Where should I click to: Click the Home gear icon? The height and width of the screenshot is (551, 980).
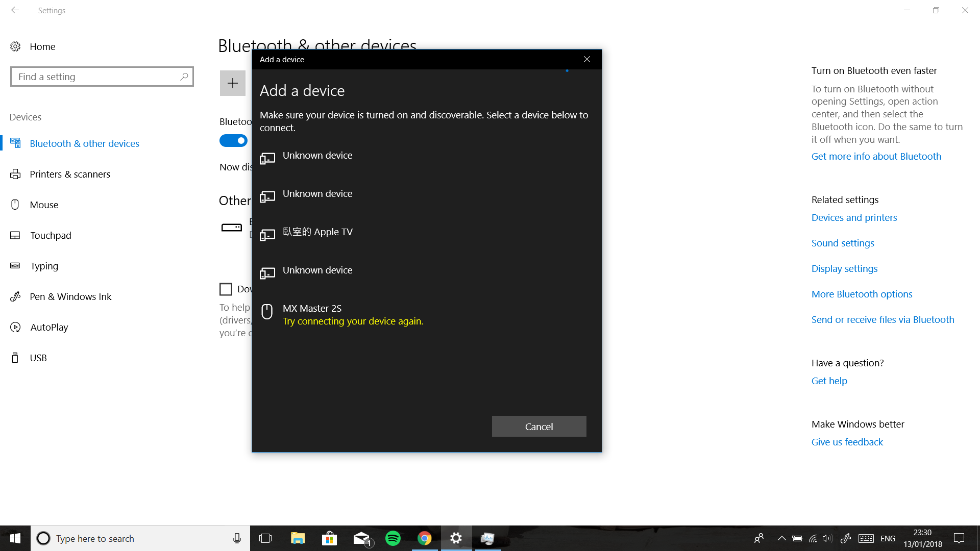(x=15, y=46)
